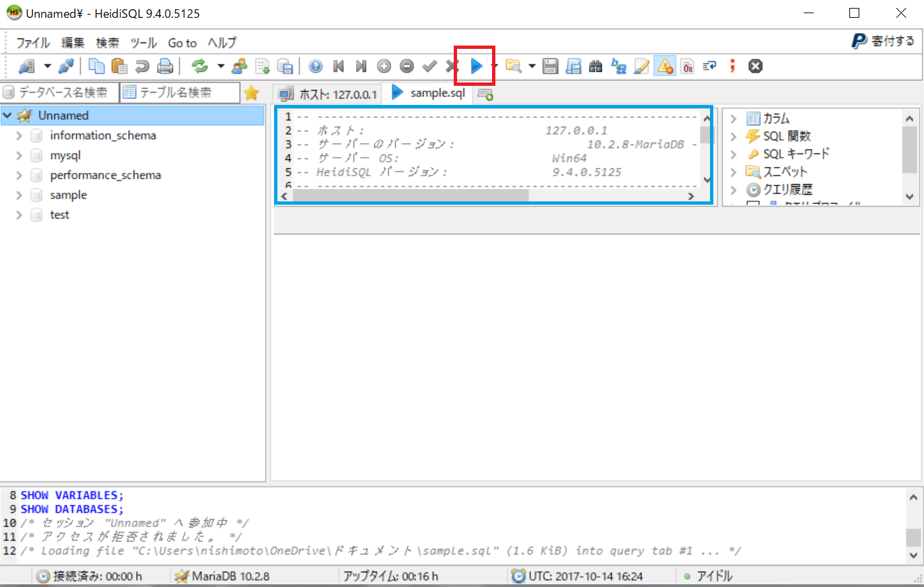Image resolution: width=924 pixels, height=587 pixels.
Task: Click the cancel running query icon
Action: 756,66
